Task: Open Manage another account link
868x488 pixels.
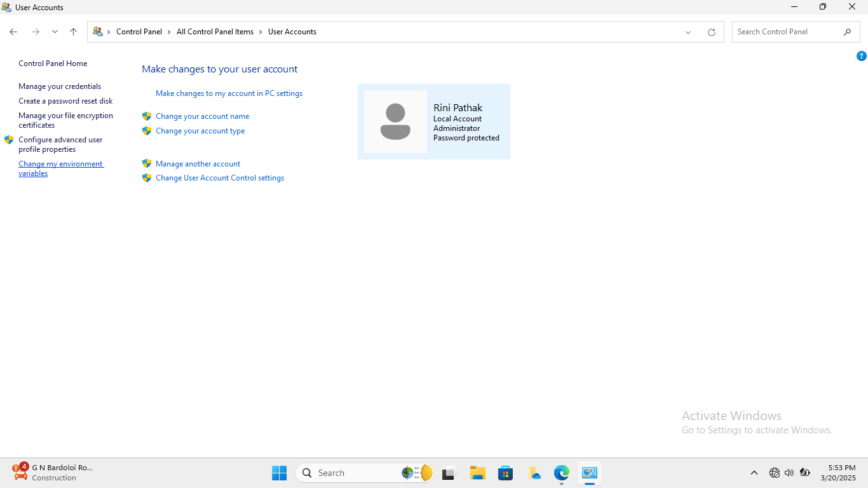Action: point(198,164)
